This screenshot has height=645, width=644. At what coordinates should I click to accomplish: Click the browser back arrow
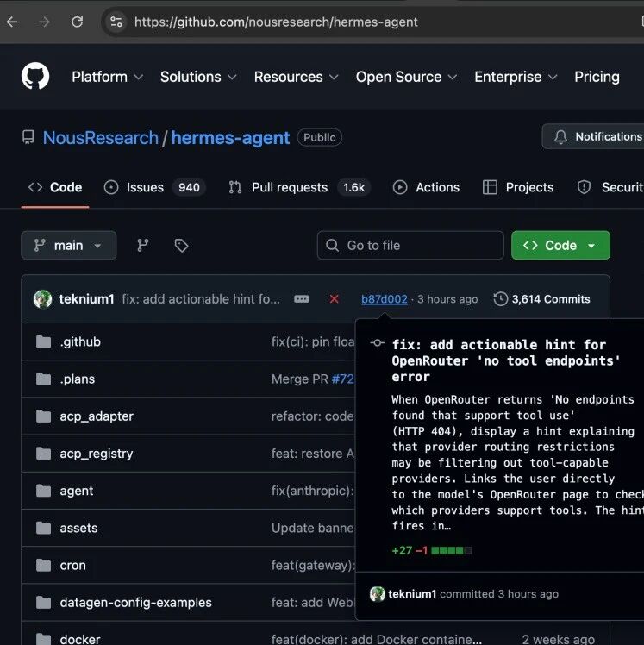pyautogui.click(x=12, y=22)
